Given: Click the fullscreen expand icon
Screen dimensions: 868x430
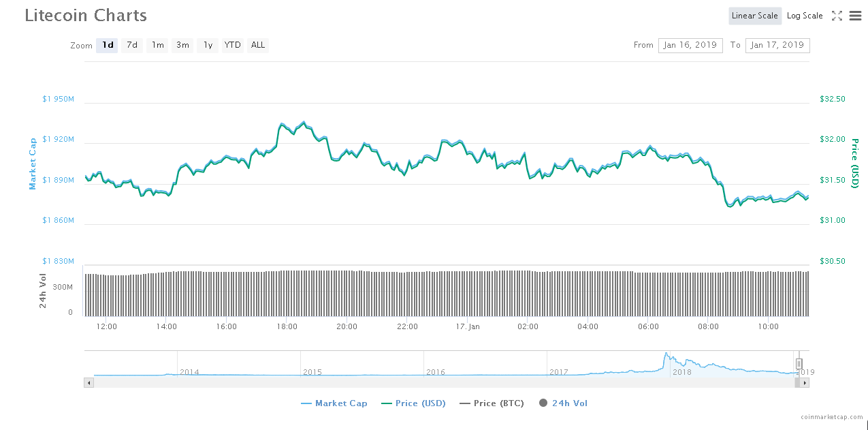Looking at the screenshot, I should coord(837,16).
